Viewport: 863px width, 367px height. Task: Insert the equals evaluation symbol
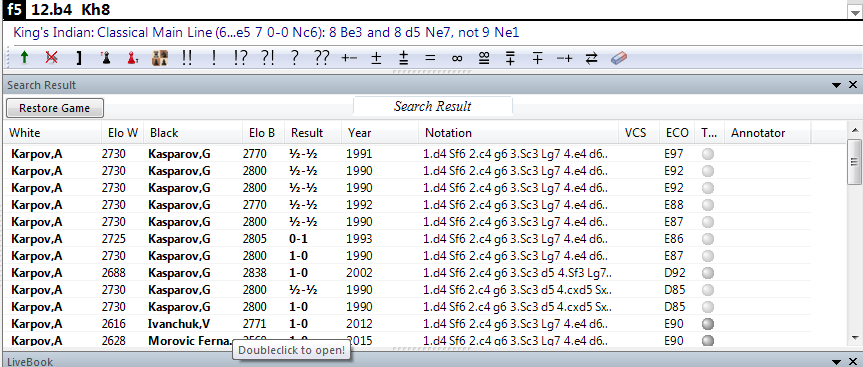430,58
